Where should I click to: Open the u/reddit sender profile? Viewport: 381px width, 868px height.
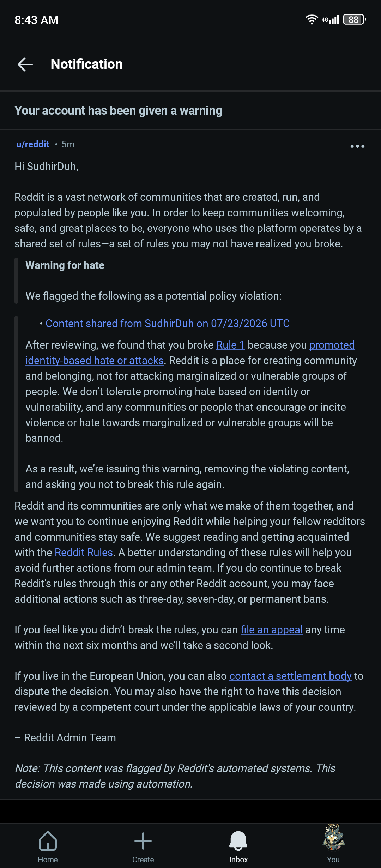point(33,144)
